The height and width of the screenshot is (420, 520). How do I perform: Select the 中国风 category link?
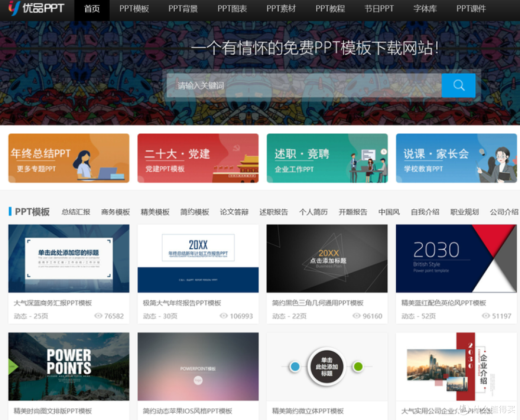click(389, 212)
